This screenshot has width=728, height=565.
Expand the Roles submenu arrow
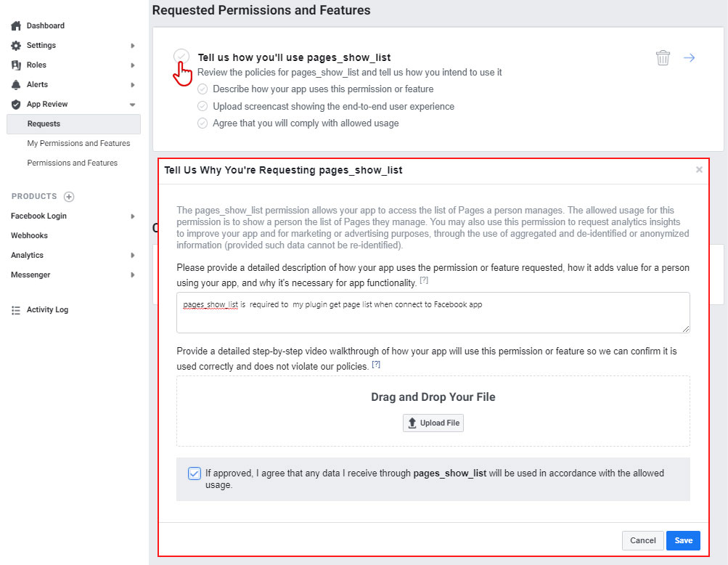[132, 65]
